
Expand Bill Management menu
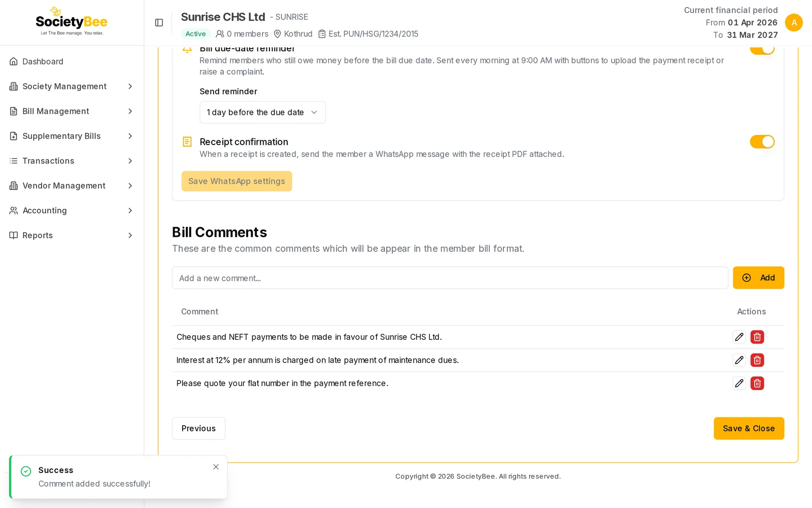point(72,111)
